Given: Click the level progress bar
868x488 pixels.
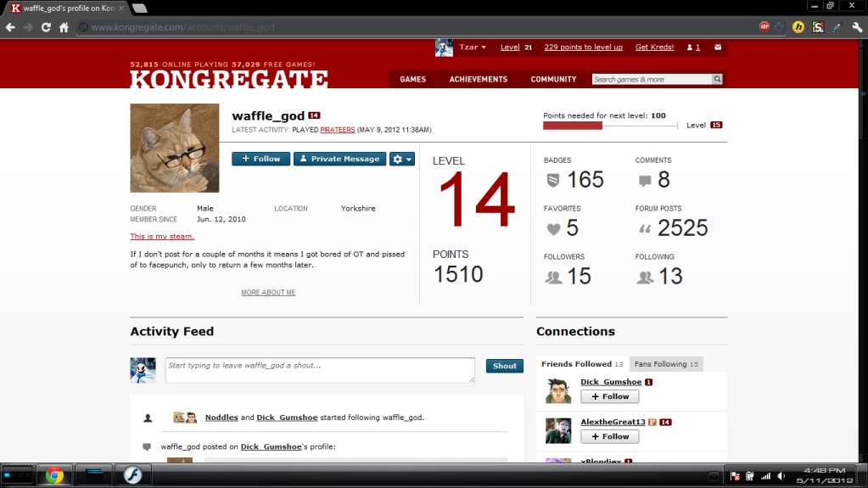Looking at the screenshot, I should pyautogui.click(x=610, y=126).
